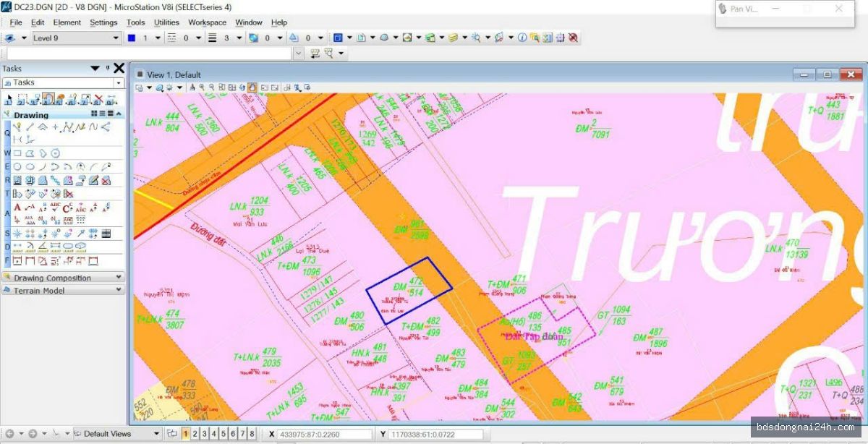
Task: Select the Place SmartLine tool
Action: (x=18, y=127)
